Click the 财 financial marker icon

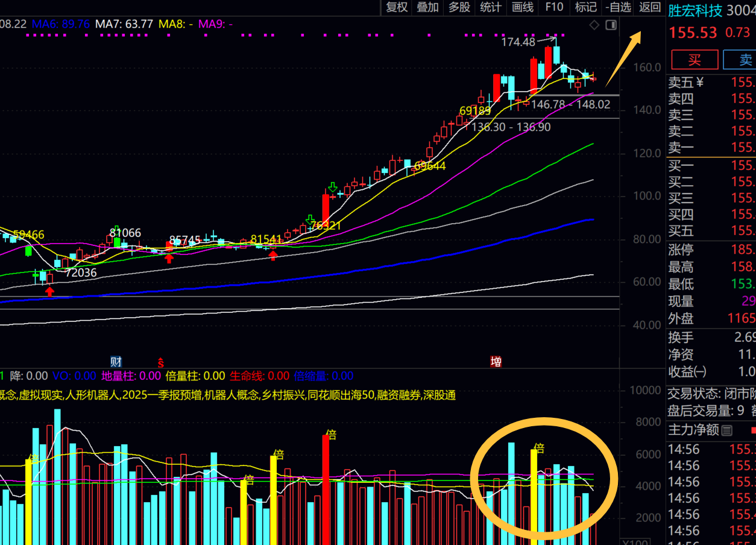point(116,362)
